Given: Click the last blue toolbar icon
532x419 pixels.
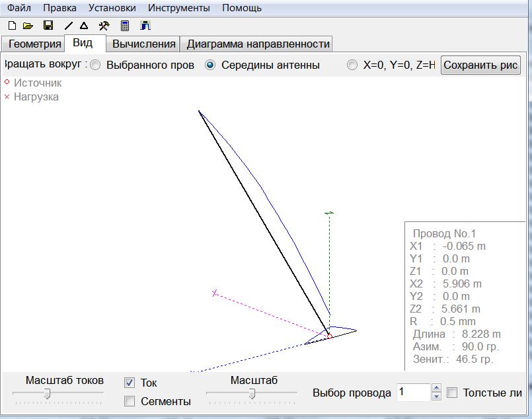Looking at the screenshot, I should (145, 26).
